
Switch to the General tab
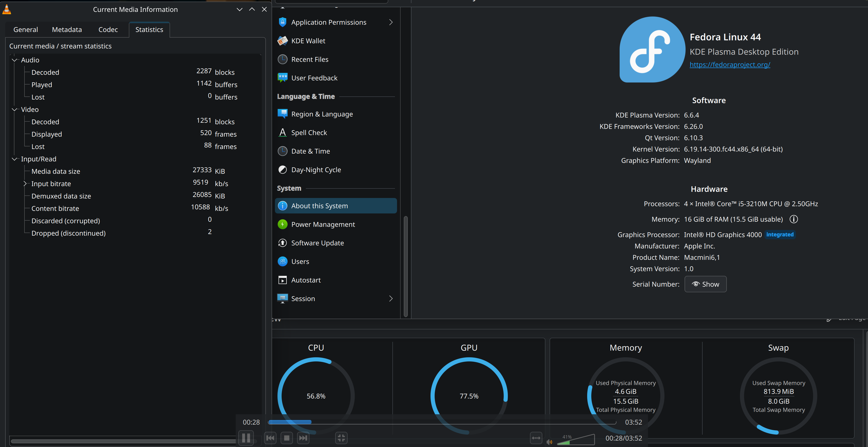(26, 30)
